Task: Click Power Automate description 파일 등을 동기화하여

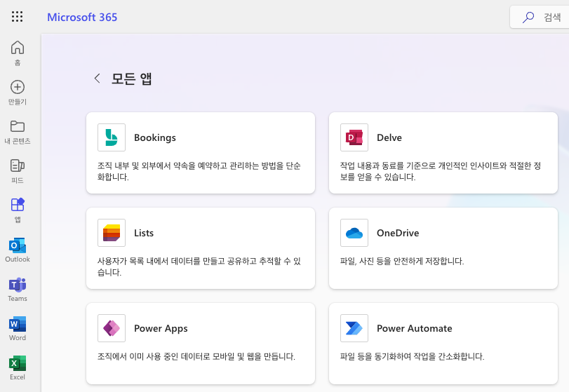Action: pos(413,356)
